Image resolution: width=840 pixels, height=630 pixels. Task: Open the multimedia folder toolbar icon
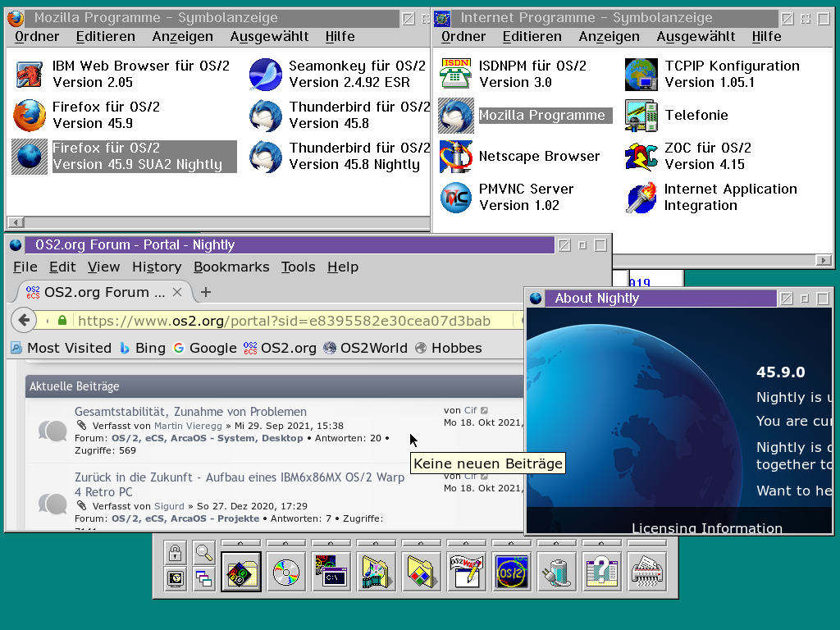[376, 572]
